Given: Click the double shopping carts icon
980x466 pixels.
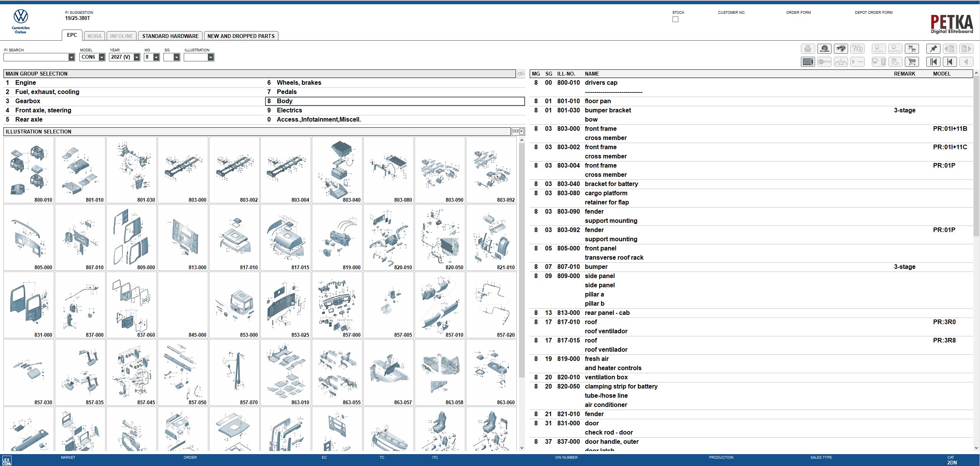Looking at the screenshot, I should pos(912,49).
